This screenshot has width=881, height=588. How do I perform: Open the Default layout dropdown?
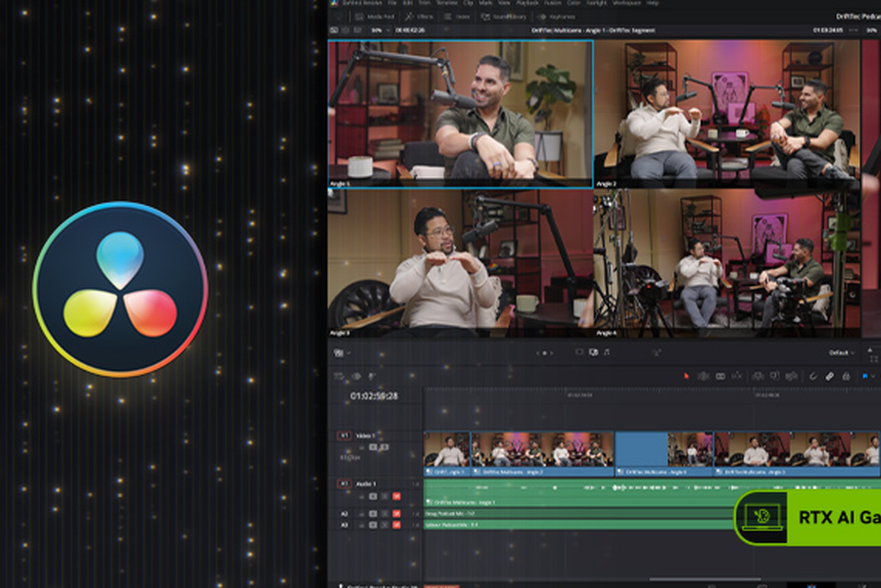coord(841,353)
